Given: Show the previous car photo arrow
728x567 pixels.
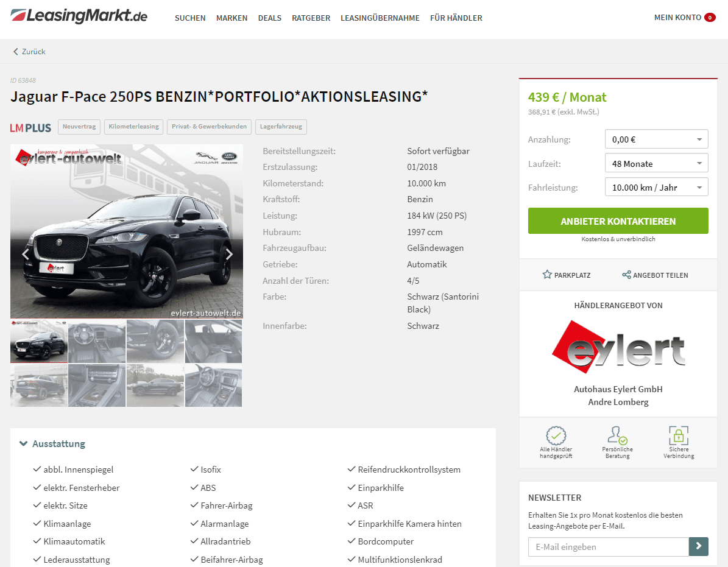Looking at the screenshot, I should (26, 255).
